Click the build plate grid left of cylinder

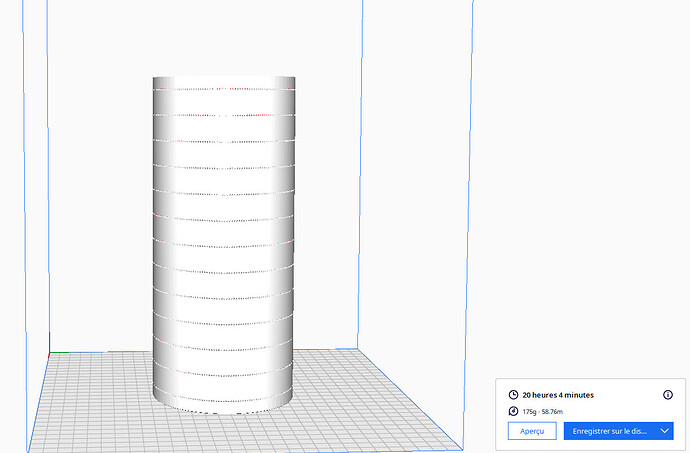pyautogui.click(x=100, y=390)
